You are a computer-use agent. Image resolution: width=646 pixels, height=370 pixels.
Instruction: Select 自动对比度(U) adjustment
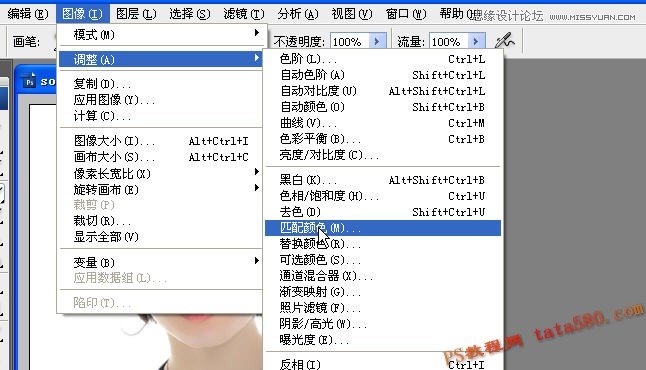point(383,91)
